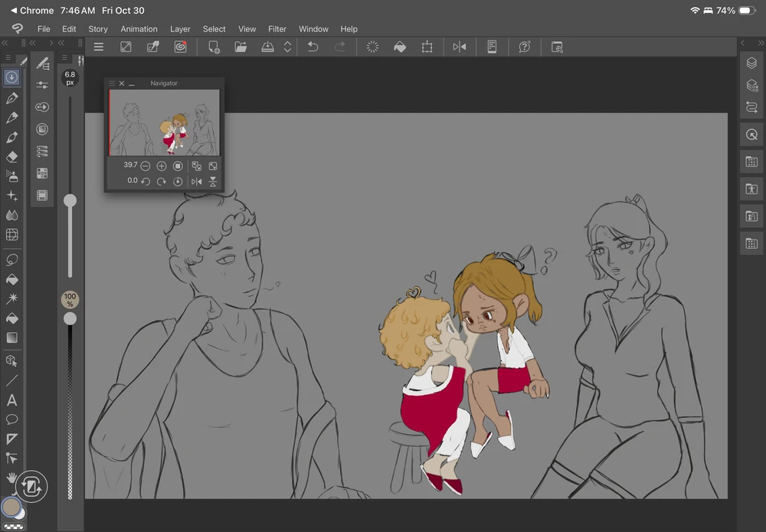Select the Pen tool in left toolbar
Viewport: 766px width, 532px height.
point(11,98)
